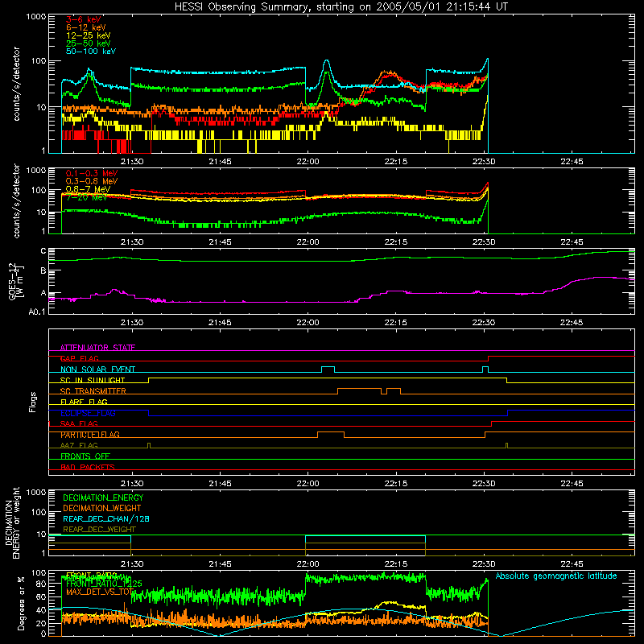Click the 22:45 tick under the MeV panel
This screenshot has width=644, height=644.
point(572,242)
